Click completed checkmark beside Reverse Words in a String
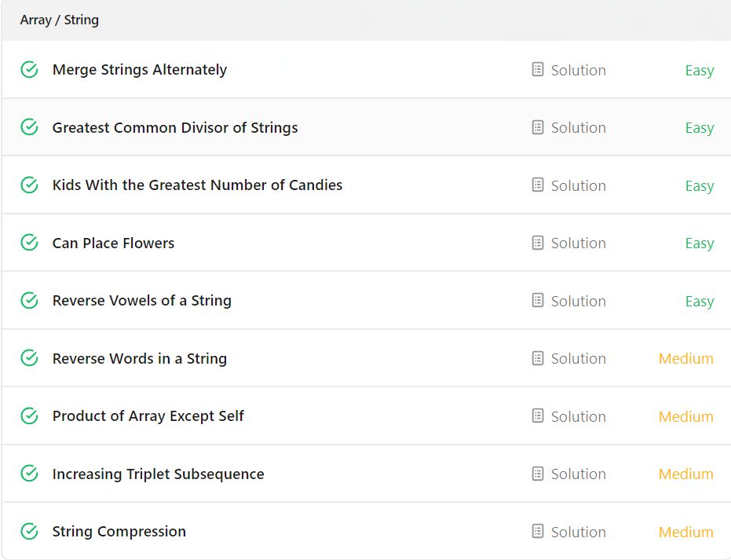Image resolution: width=731 pixels, height=560 pixels. 29,358
